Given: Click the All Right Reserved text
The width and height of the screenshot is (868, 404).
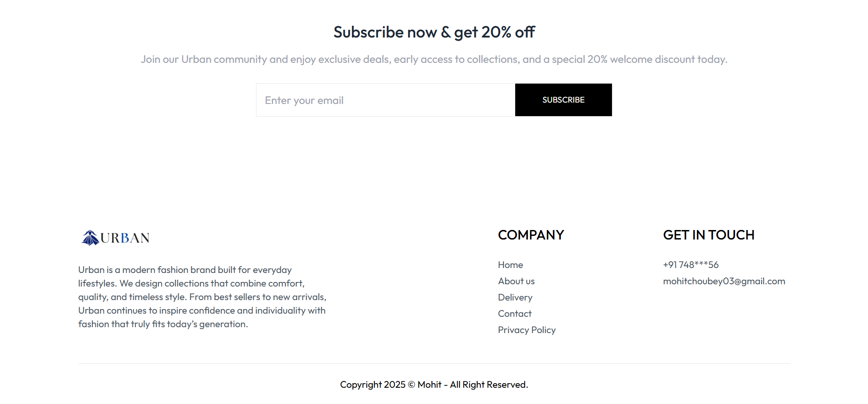Looking at the screenshot, I should [489, 385].
